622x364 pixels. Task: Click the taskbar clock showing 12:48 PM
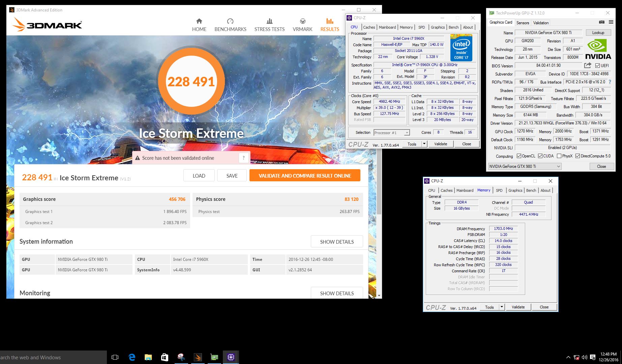click(608, 357)
